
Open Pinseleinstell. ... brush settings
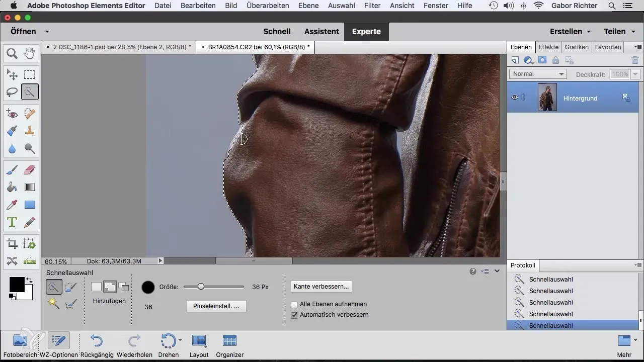(x=216, y=306)
